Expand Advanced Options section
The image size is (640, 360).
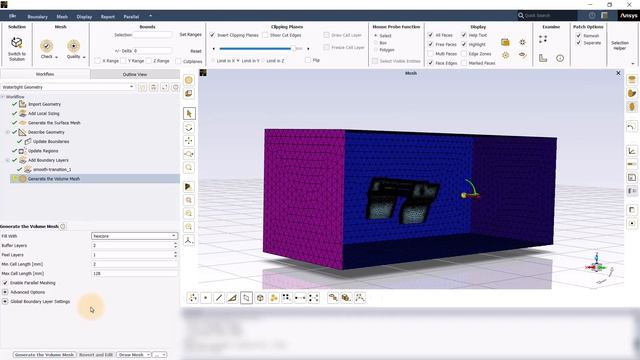pyautogui.click(x=5, y=292)
